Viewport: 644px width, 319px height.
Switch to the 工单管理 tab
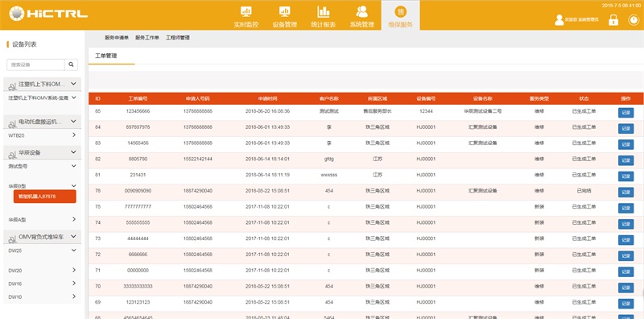[106, 56]
